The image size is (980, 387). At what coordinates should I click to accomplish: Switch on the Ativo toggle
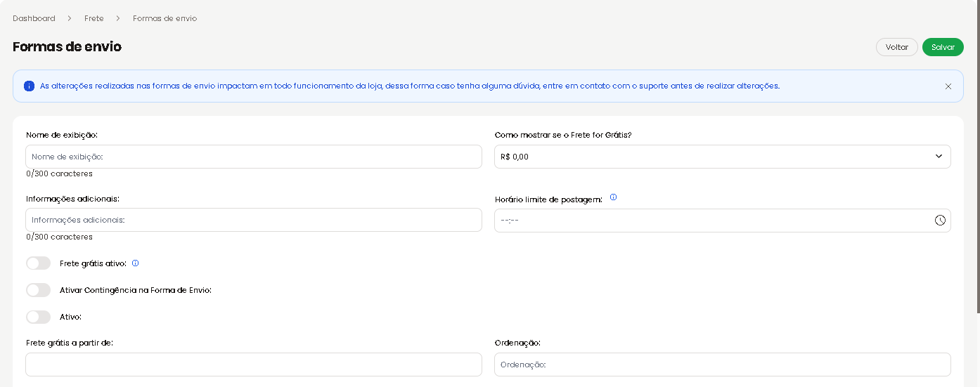(x=38, y=317)
